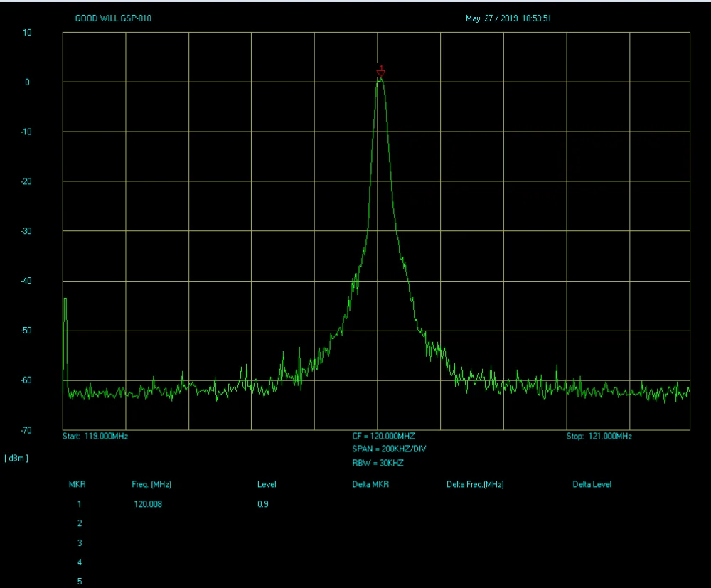The height and width of the screenshot is (588, 711).
Task: Click marker row number 3
Action: point(80,542)
